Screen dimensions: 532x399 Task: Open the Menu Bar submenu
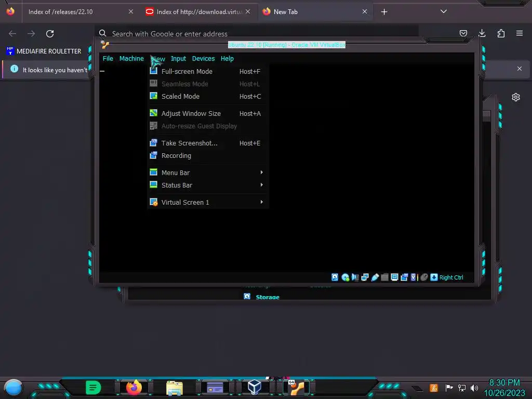pos(208,172)
